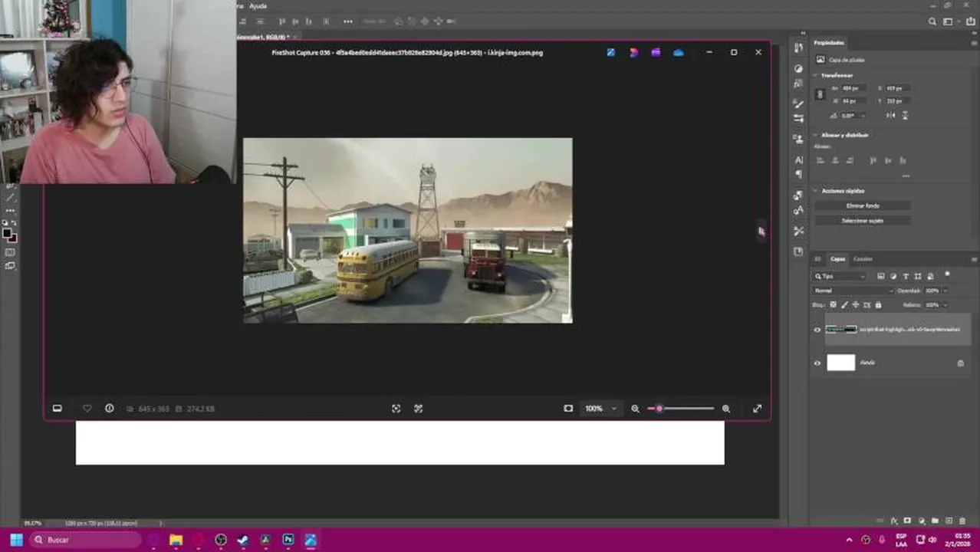Toggle lock transparent pixels

[834, 304]
